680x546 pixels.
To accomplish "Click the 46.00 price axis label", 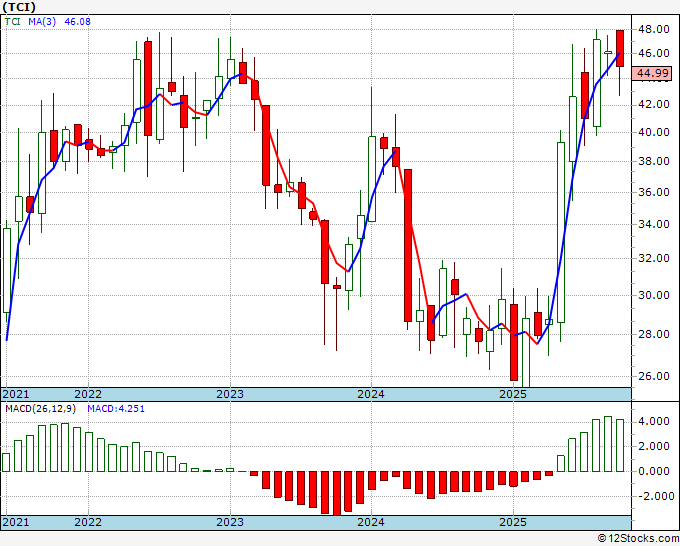I will coord(653,53).
